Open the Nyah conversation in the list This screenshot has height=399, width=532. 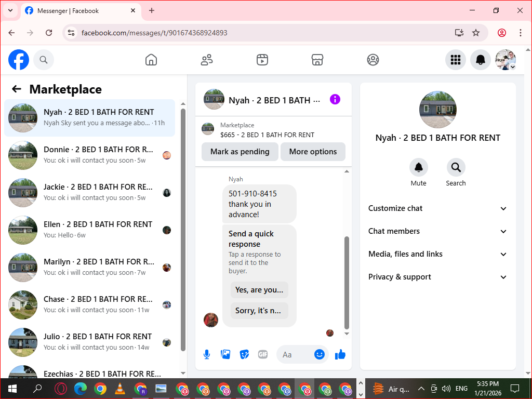tap(89, 118)
